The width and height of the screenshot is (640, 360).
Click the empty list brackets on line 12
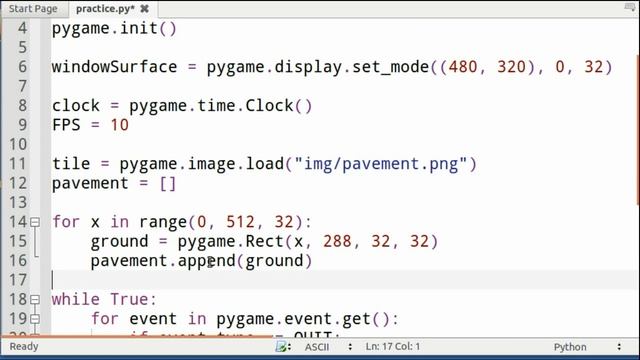tap(168, 183)
